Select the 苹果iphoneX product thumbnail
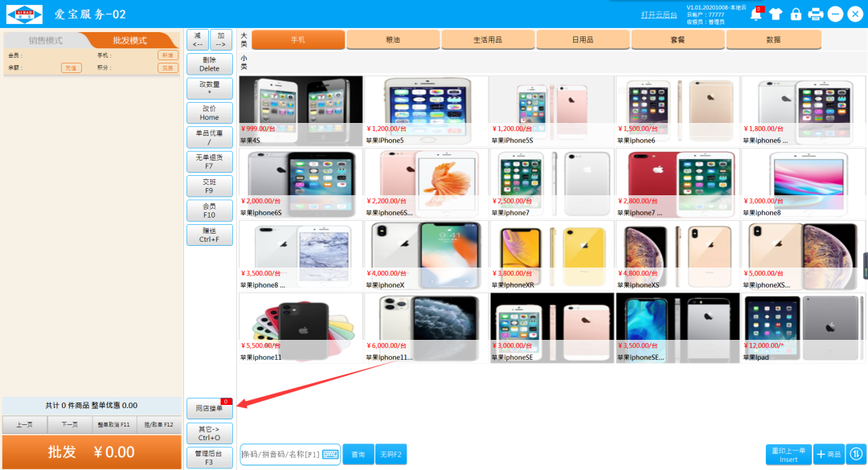 point(426,255)
